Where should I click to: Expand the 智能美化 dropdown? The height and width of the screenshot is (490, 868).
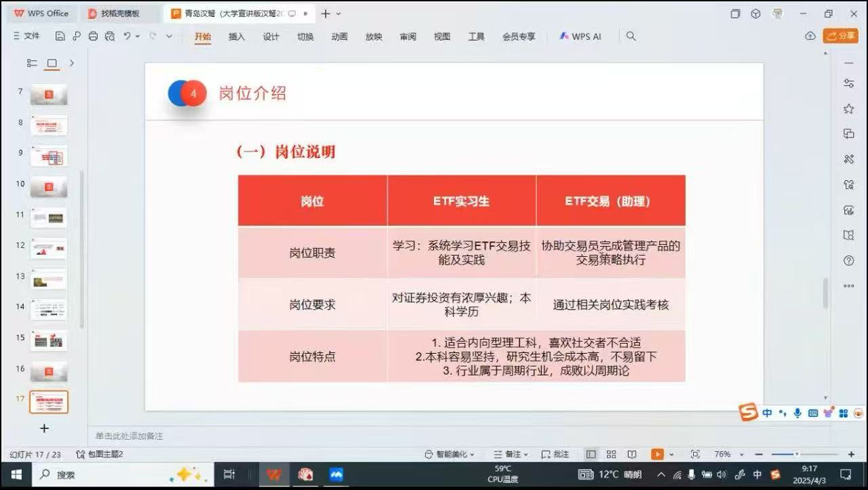(x=450, y=454)
